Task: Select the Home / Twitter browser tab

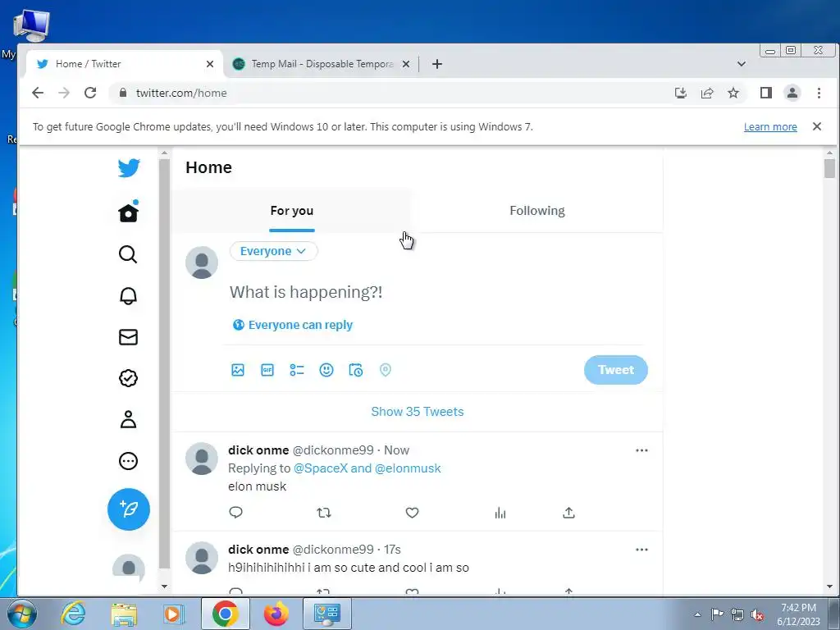Action: 125,64
